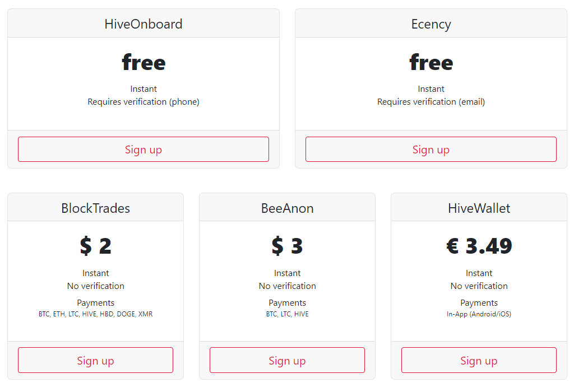Click In-App (Android/iOS) payment text
Image resolution: width=574 pixels, height=392 pixels.
coord(479,314)
